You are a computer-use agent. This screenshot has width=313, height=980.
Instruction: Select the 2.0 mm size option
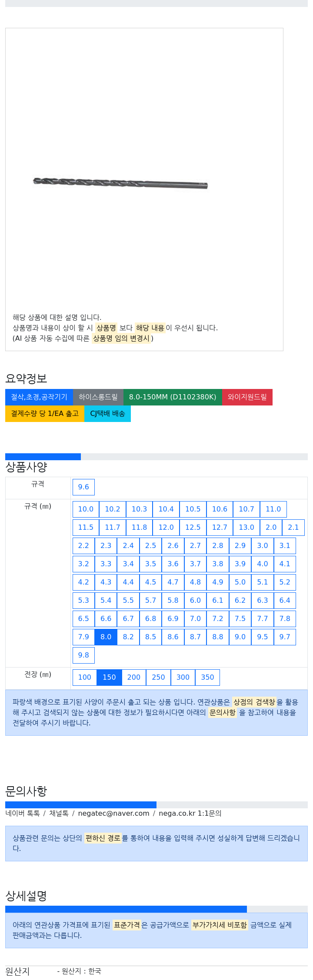[271, 527]
